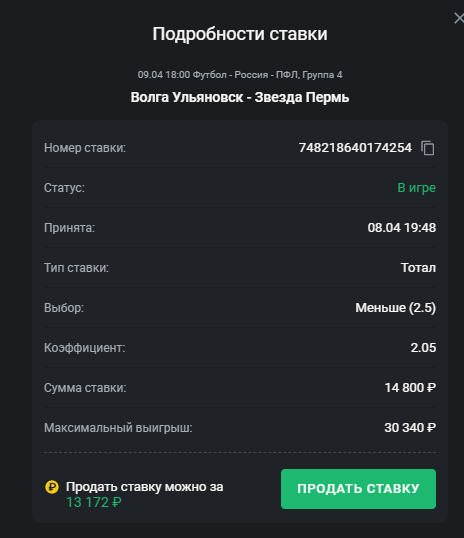
Task: Click the yellow ruble coin icon
Action: 52,487
